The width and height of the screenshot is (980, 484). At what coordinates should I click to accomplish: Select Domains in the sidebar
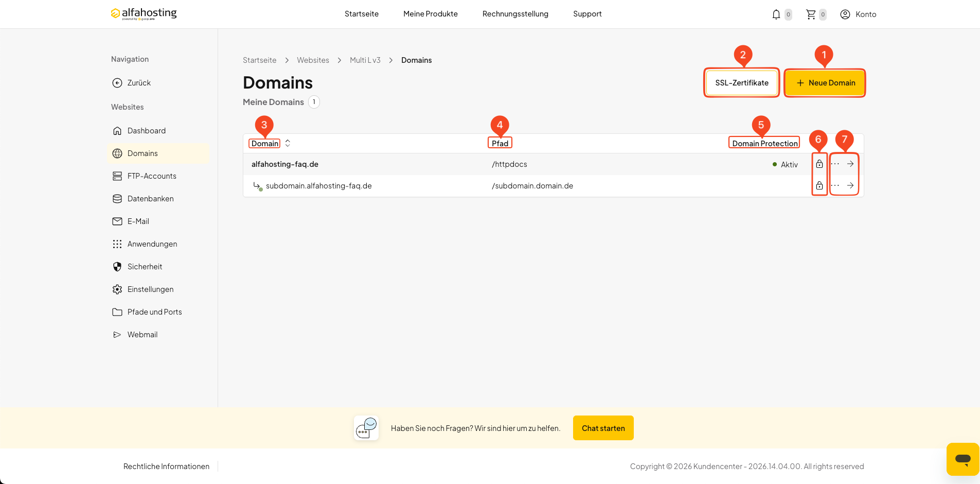pos(158,153)
